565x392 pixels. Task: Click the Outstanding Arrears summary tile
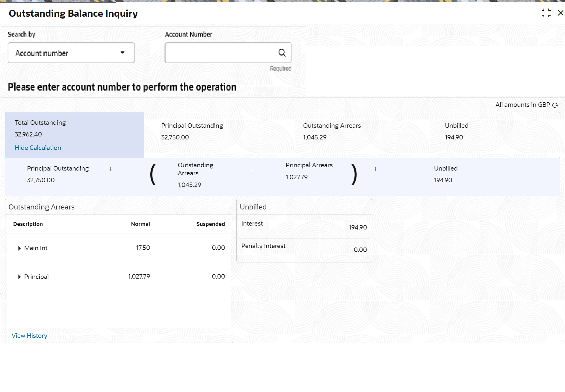click(332, 132)
